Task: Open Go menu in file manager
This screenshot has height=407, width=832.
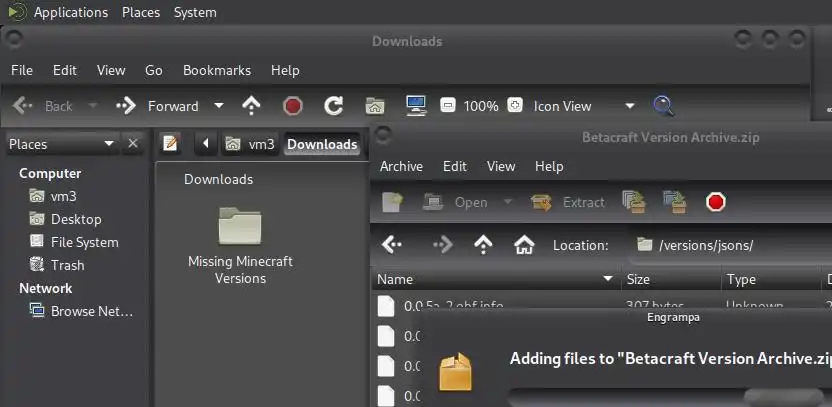Action: coord(154,70)
